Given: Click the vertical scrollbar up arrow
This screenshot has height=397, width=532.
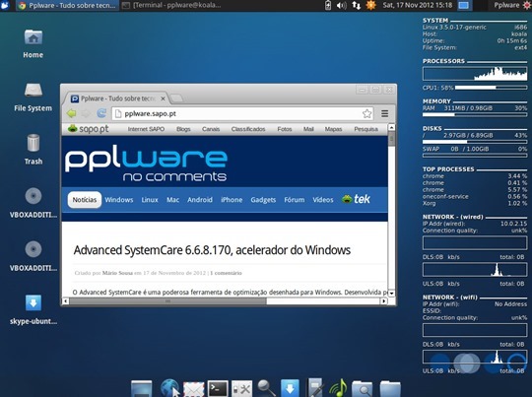Looking at the screenshot, I should (x=391, y=128).
